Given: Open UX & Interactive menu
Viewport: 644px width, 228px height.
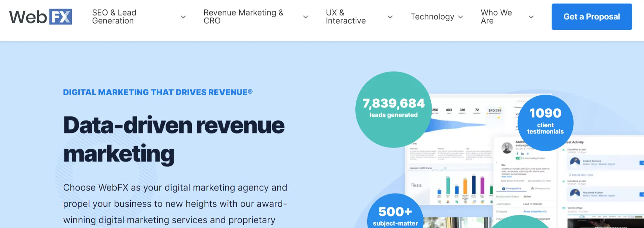Looking at the screenshot, I should click(x=346, y=17).
